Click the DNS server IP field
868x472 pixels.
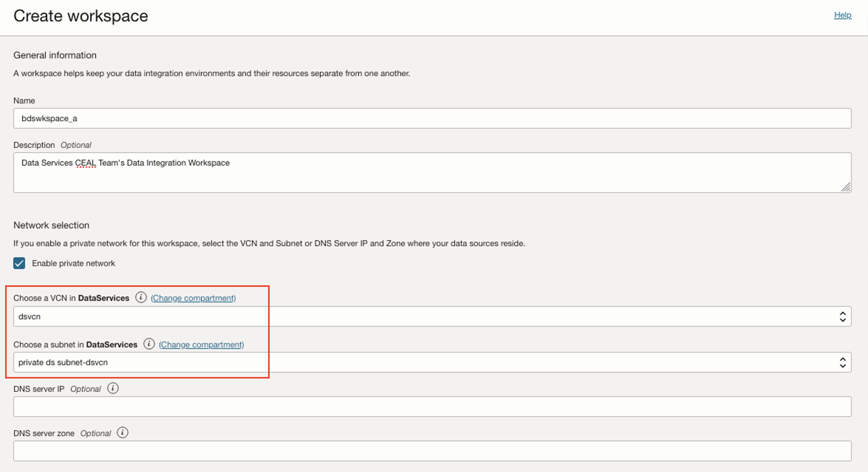pos(431,406)
